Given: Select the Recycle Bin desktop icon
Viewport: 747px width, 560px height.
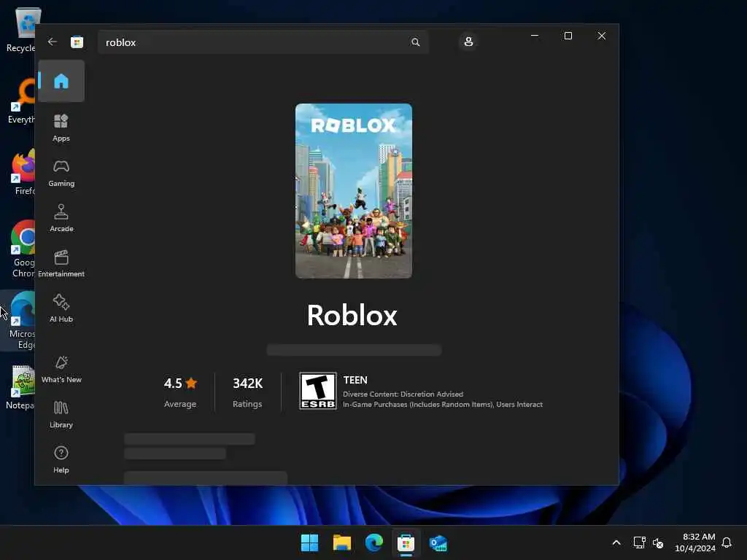Looking at the screenshot, I should (x=21, y=29).
